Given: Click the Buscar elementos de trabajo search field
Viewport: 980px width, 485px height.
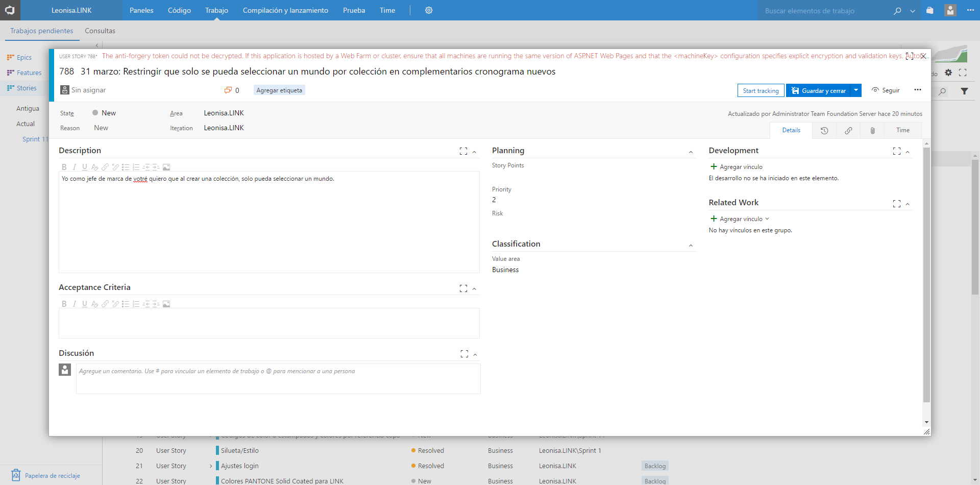Looking at the screenshot, I should coord(824,11).
